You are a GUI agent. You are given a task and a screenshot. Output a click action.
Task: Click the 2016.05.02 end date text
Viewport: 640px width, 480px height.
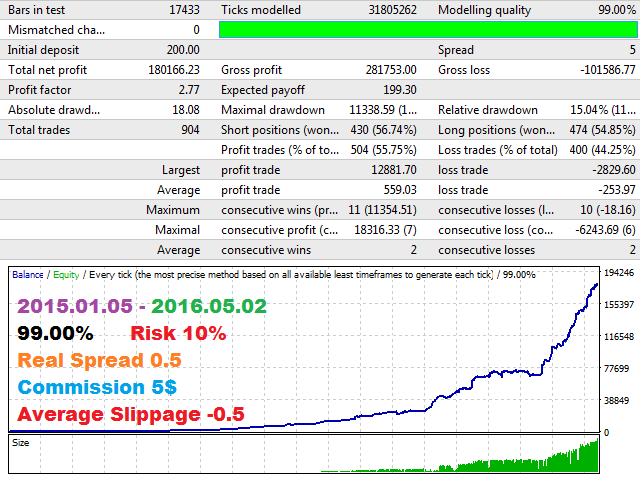(x=209, y=306)
